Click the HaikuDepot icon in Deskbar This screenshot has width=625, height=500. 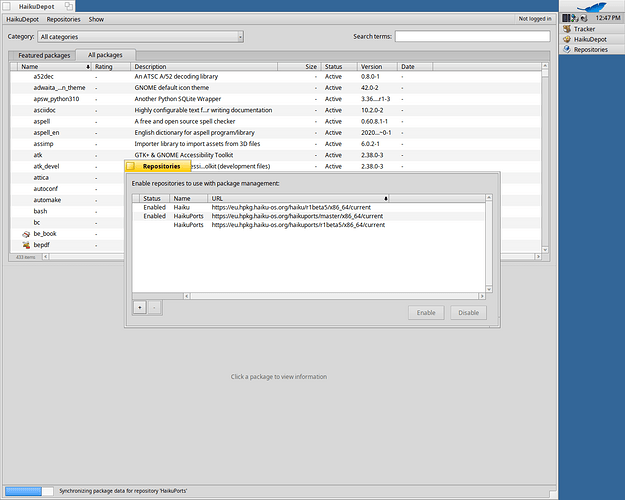pyautogui.click(x=567, y=39)
